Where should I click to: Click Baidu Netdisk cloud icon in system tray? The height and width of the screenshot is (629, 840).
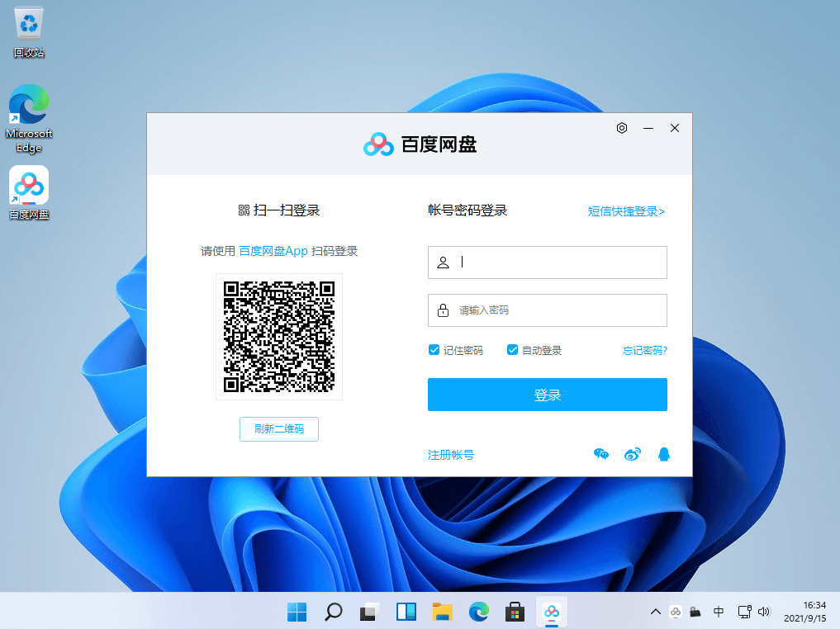click(676, 612)
